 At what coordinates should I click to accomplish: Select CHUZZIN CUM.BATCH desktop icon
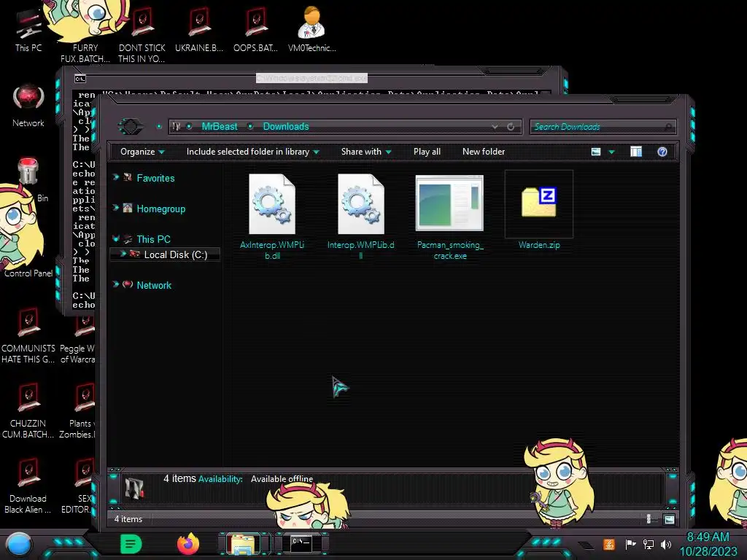click(x=28, y=411)
